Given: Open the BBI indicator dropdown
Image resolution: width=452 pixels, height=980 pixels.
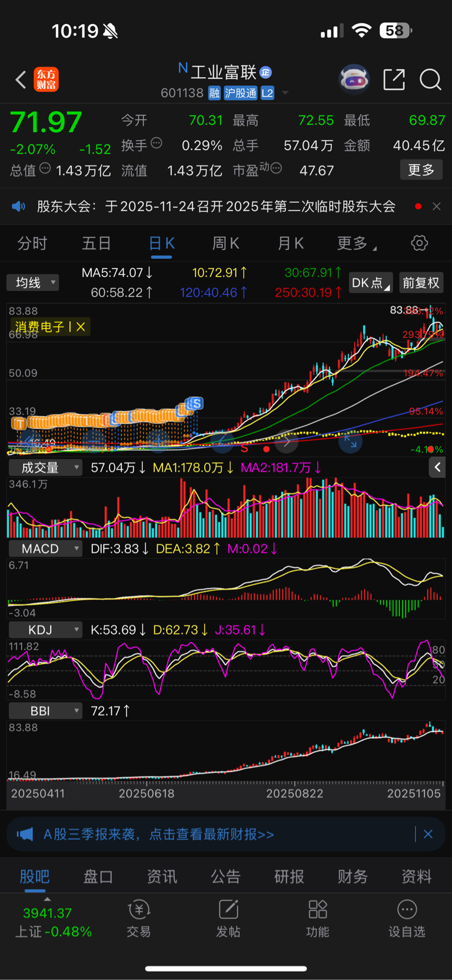Looking at the screenshot, I should click(45, 711).
